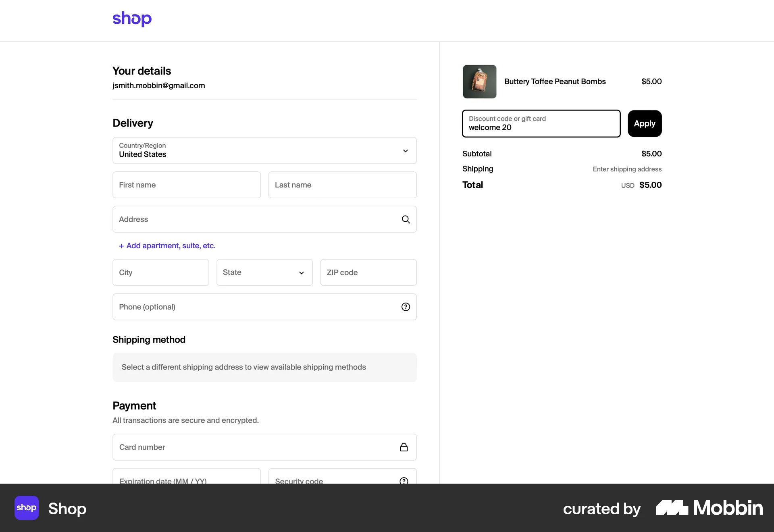
Task: Click the Buttery Toffee Peanut Bombs product image
Action: [479, 81]
